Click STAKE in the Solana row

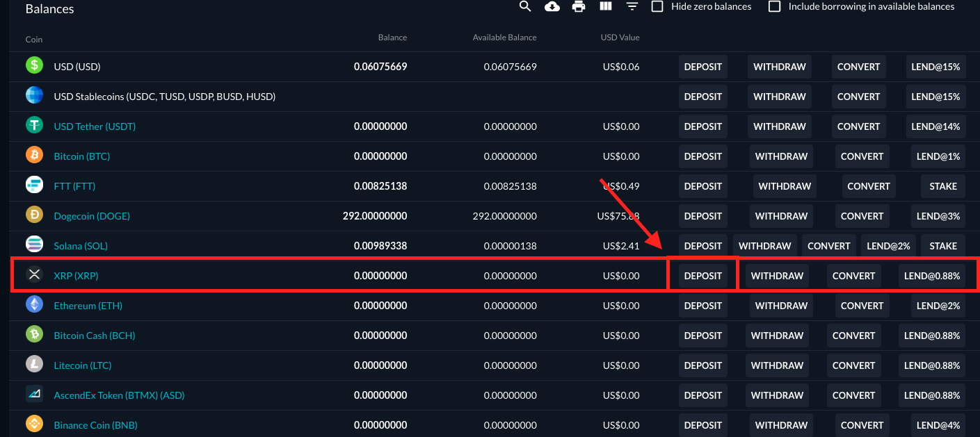pyautogui.click(x=943, y=246)
